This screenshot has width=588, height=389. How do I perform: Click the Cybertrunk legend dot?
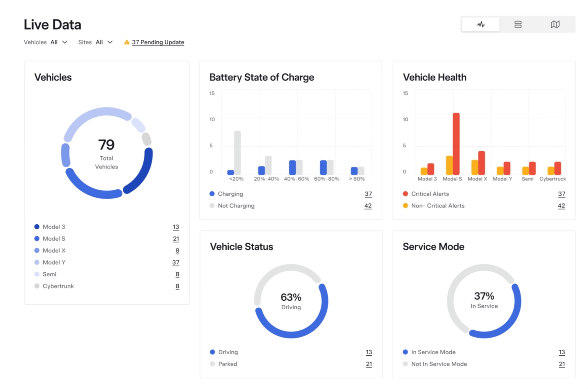(37, 286)
